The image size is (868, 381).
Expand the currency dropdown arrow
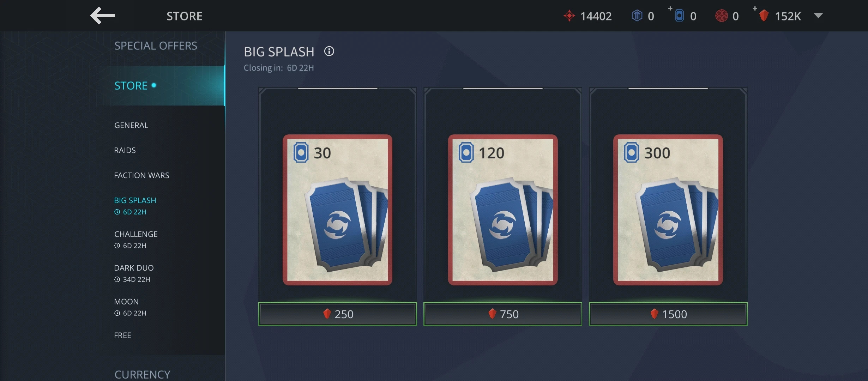[x=818, y=16]
